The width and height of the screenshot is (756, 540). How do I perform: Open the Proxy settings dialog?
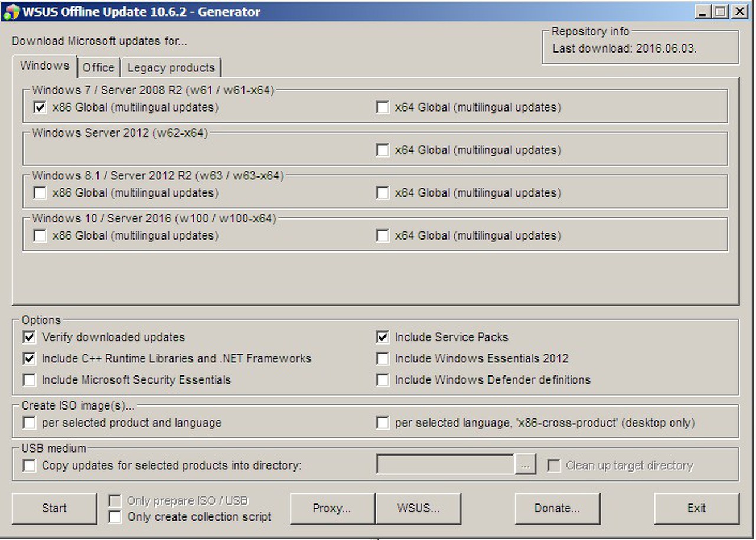tap(332, 508)
